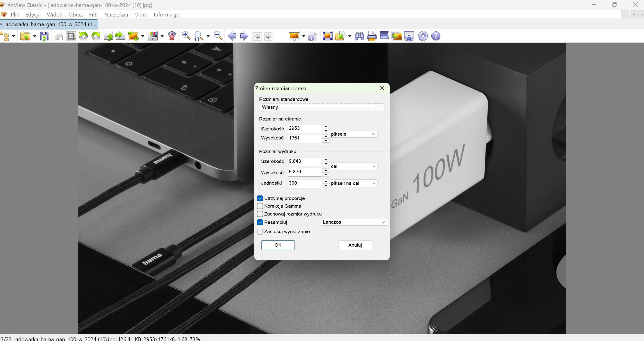The height and width of the screenshot is (341, 644).
Task: Expand slideshow toolbar dropdown arrow
Action: (x=304, y=36)
